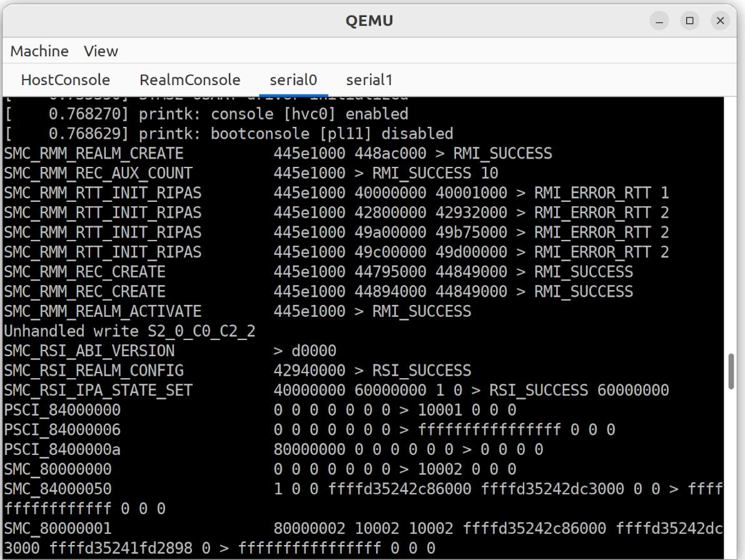The height and width of the screenshot is (560, 745).
Task: Click 'Unhandled write S2_0_C0_C2_2' text
Action: (x=129, y=331)
